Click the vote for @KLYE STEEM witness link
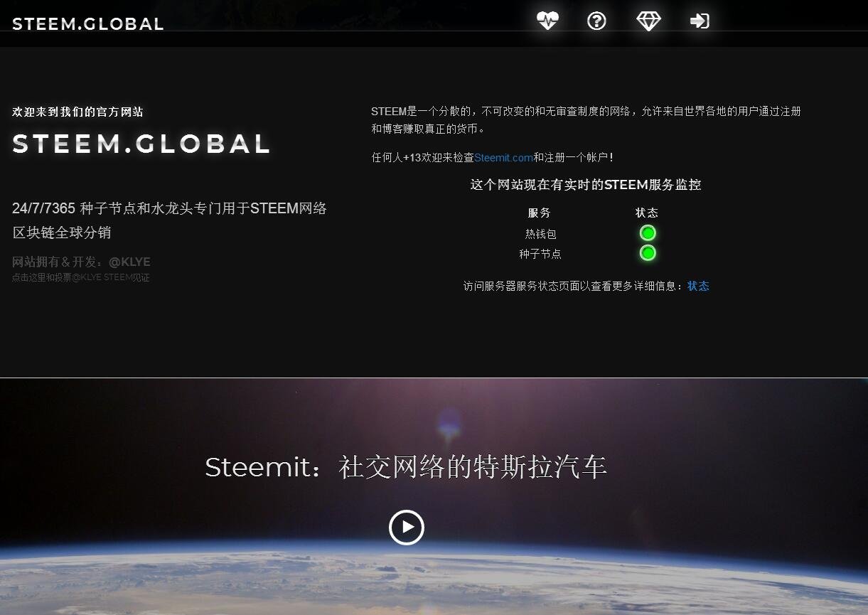 point(81,277)
